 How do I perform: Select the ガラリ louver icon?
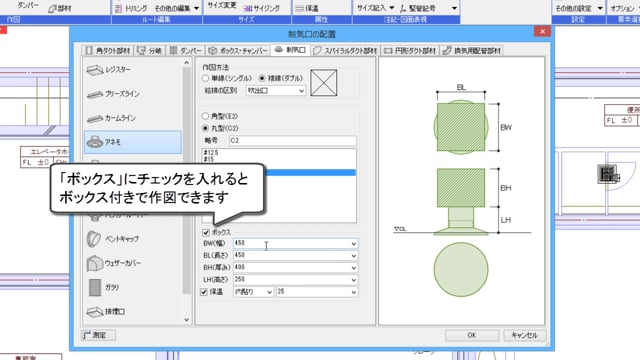[95, 287]
